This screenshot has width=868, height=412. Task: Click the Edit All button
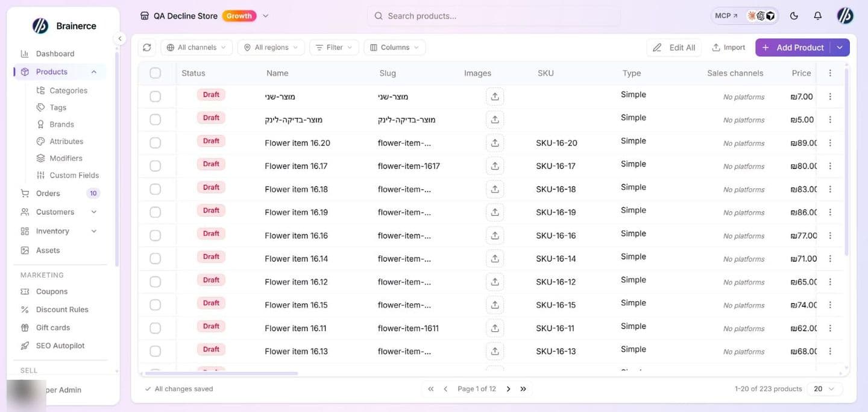674,48
